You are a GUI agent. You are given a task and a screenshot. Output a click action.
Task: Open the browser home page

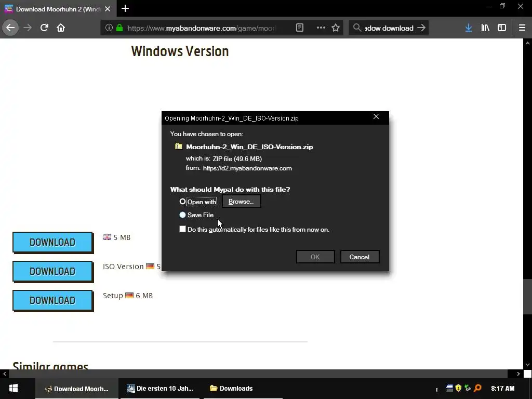61,28
